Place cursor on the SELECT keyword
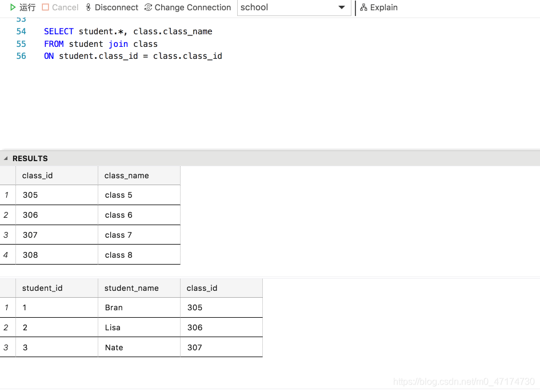 58,31
